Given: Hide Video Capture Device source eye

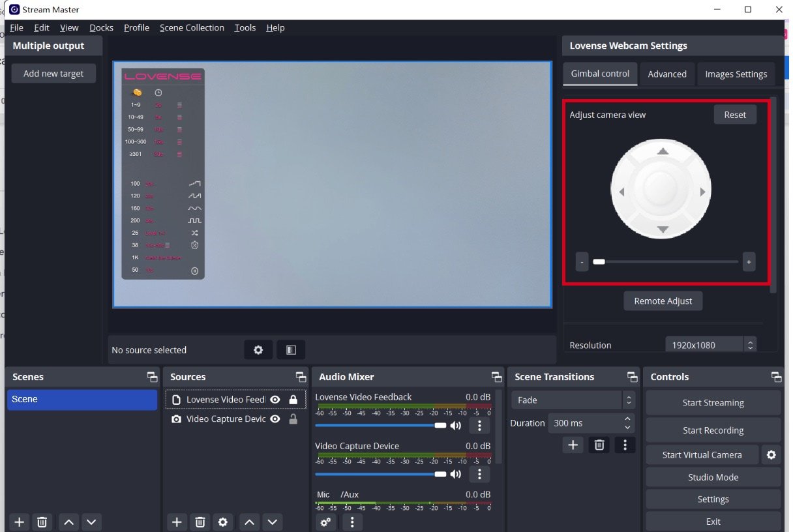Looking at the screenshot, I should click(x=275, y=419).
